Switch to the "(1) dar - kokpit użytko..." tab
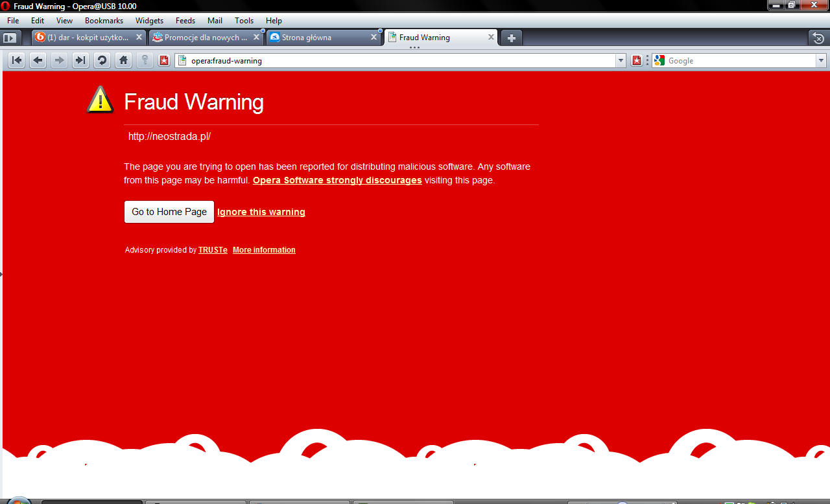The image size is (830, 504). (x=89, y=38)
